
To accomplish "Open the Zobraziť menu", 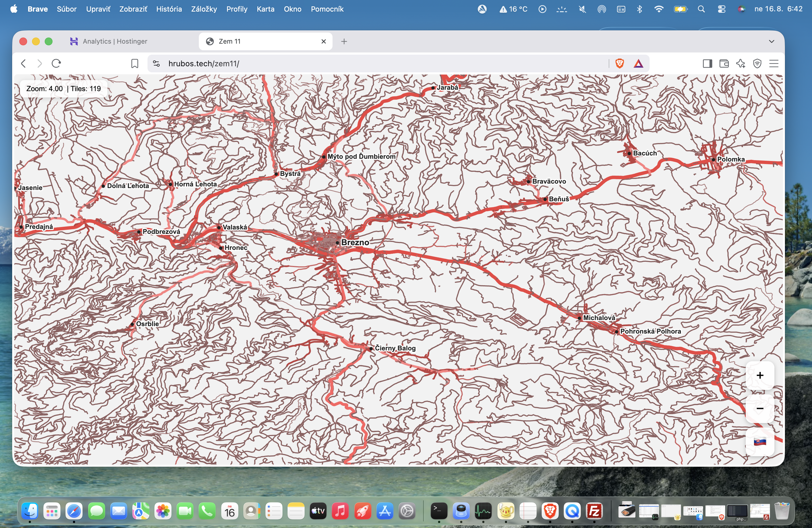I will [x=133, y=9].
